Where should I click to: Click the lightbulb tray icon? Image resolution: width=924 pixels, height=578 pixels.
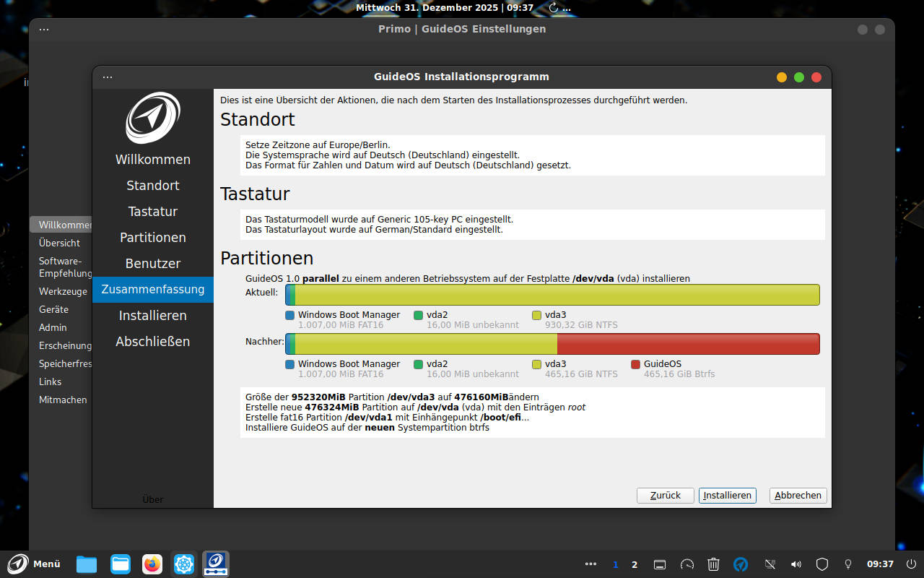pos(848,564)
